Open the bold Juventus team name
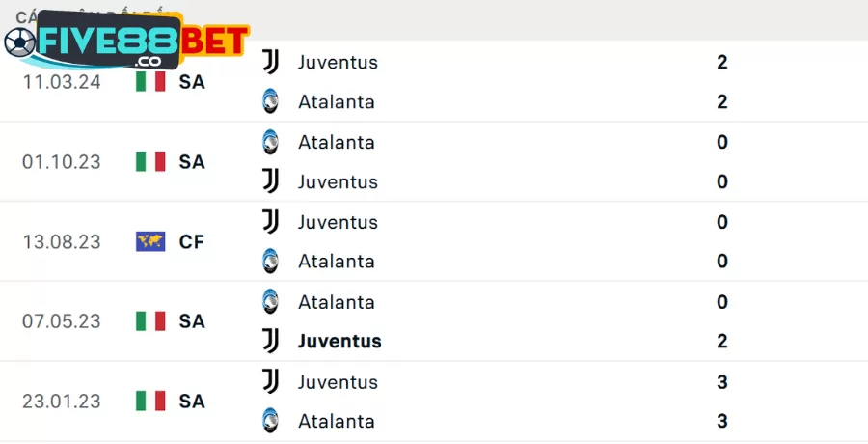868x444 pixels. (x=339, y=341)
